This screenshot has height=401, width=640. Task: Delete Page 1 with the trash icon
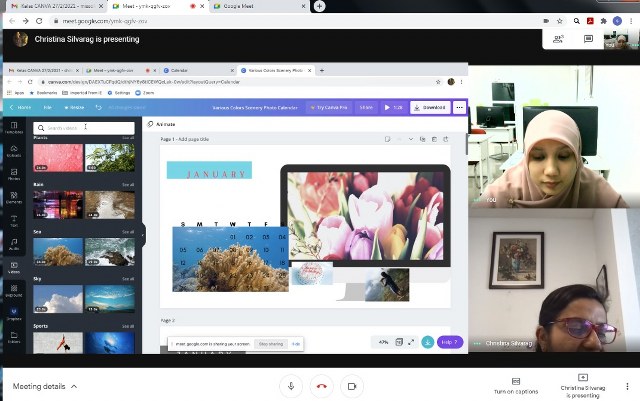tap(434, 139)
